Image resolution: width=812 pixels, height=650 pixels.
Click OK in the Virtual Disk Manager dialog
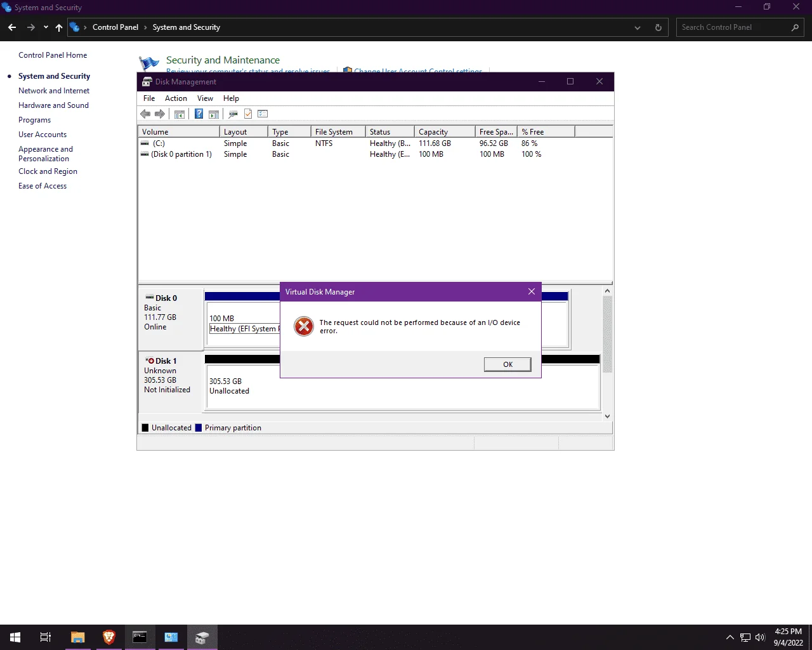[x=507, y=364]
